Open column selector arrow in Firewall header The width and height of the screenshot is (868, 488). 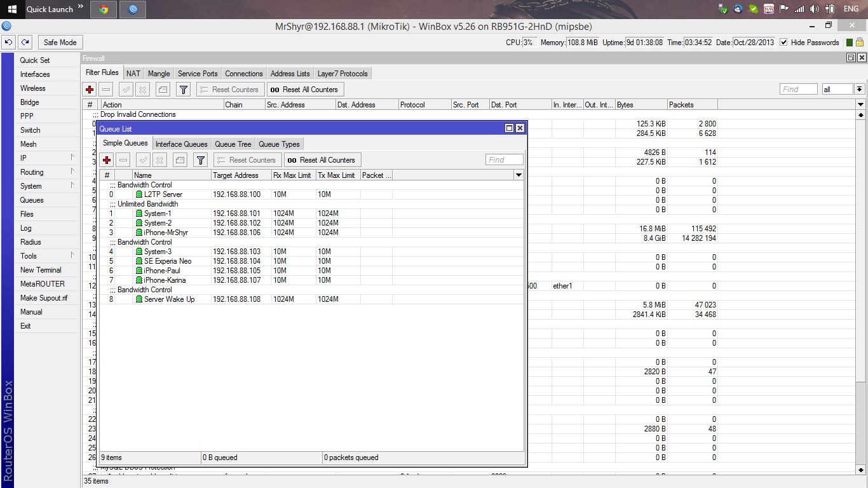861,104
